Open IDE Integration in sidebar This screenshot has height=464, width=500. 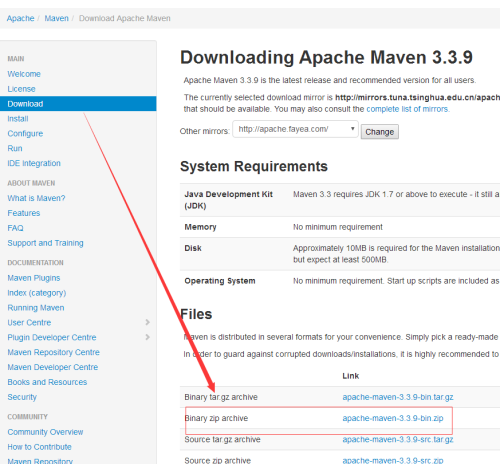34,163
